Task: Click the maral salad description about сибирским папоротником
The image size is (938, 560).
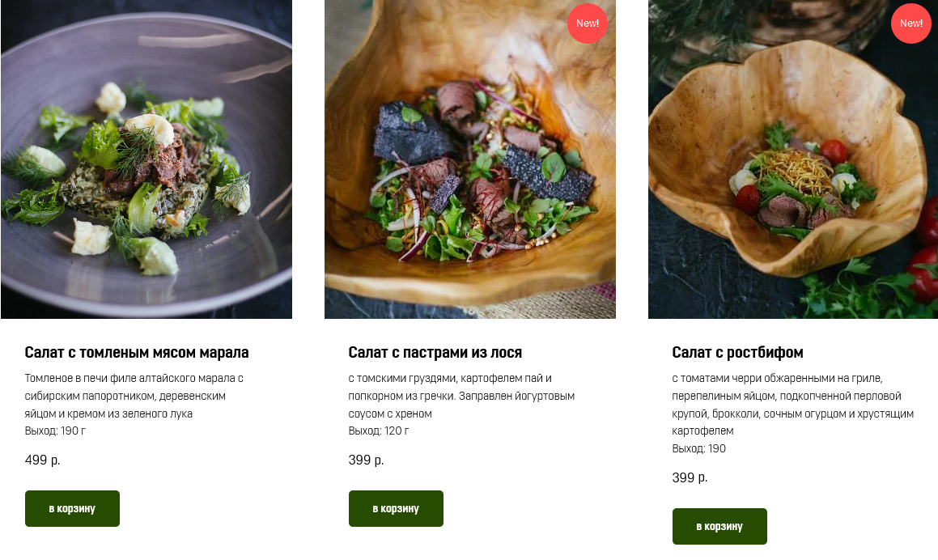Action: coord(134,396)
